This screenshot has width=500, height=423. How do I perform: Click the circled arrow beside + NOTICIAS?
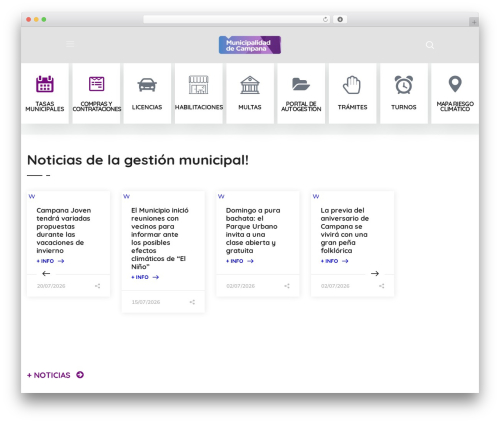[80, 375]
